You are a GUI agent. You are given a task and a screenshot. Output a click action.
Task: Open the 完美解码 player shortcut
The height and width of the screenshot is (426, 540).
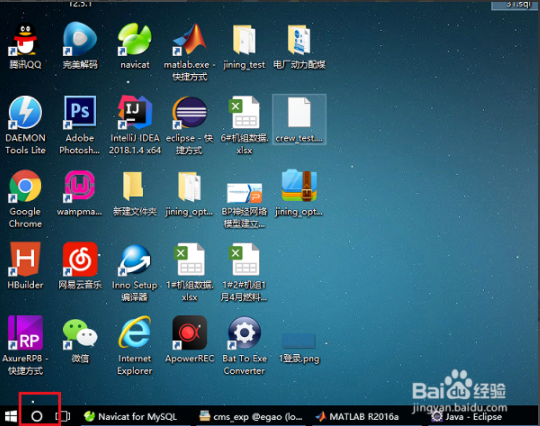pyautogui.click(x=80, y=45)
